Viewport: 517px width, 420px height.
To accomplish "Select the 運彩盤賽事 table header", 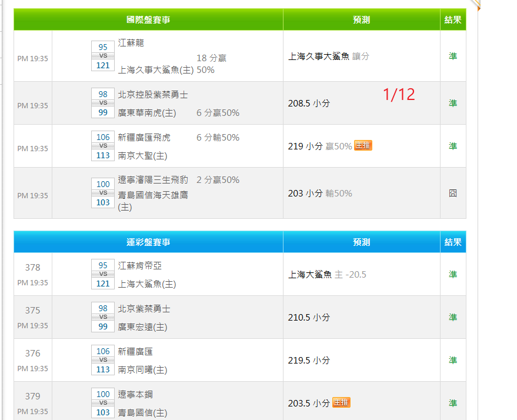I will (148, 242).
